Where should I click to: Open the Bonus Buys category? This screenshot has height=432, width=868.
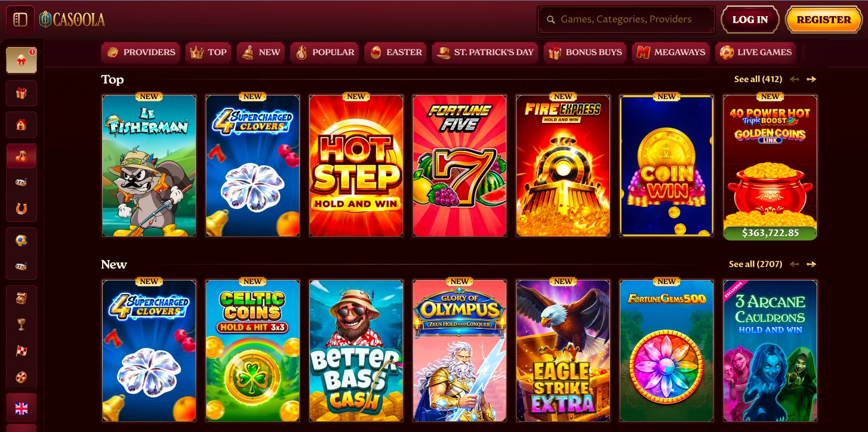pos(585,53)
